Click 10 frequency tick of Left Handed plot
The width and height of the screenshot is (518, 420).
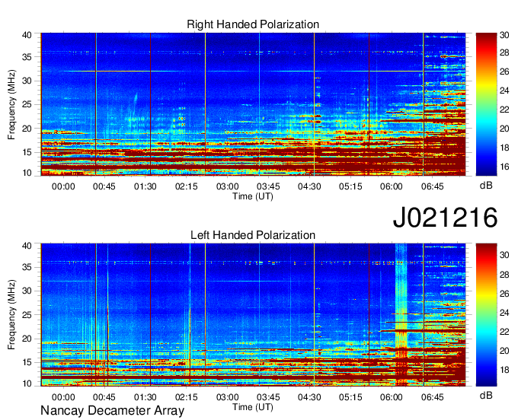coord(27,383)
